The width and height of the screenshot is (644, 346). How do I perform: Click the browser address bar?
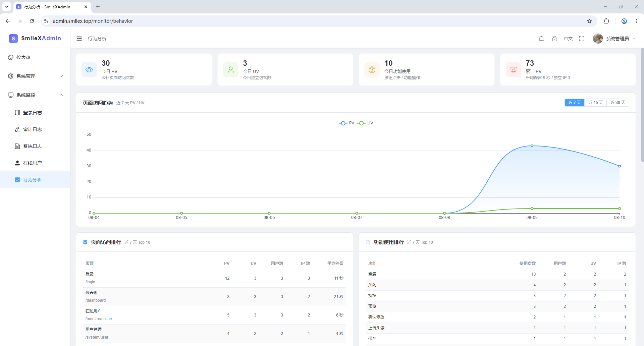point(319,21)
